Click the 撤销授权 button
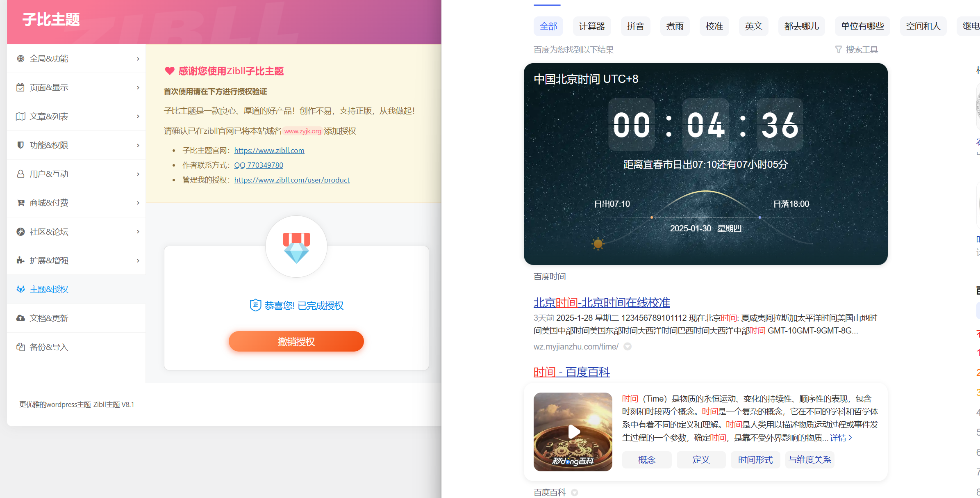This screenshot has width=980, height=498. click(296, 341)
